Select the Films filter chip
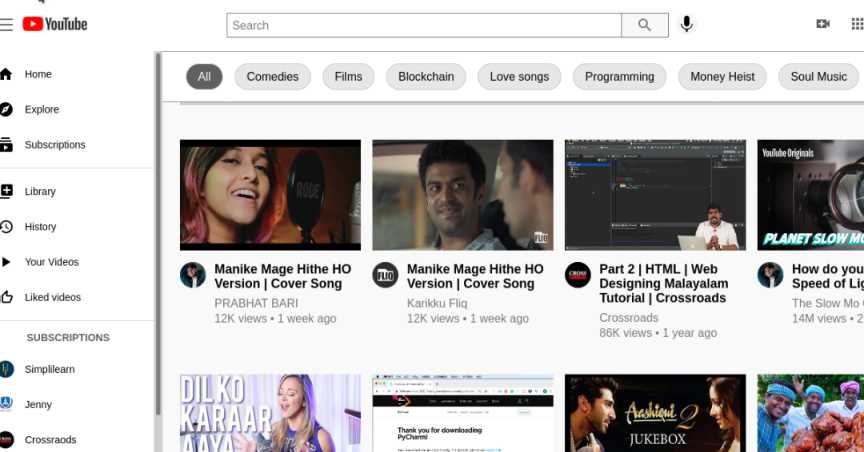 (348, 77)
